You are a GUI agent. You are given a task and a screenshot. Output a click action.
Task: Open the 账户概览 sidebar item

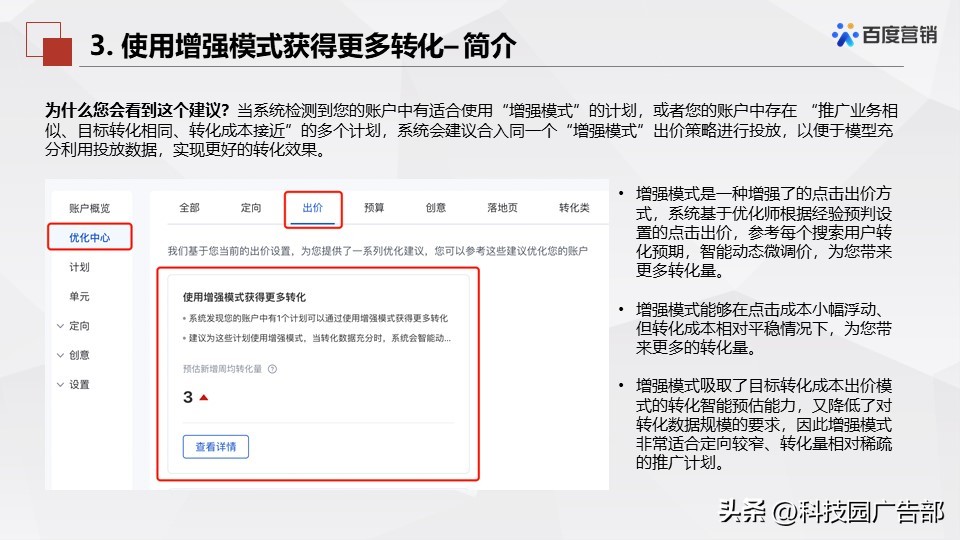(x=89, y=208)
